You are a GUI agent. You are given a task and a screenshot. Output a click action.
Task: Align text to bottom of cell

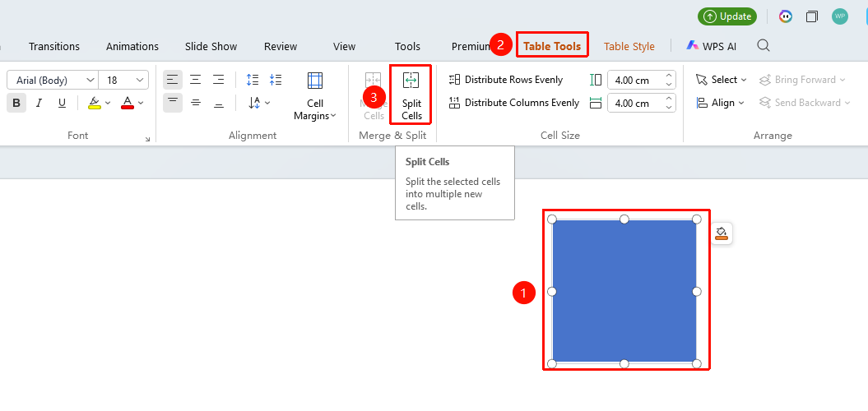(x=218, y=102)
